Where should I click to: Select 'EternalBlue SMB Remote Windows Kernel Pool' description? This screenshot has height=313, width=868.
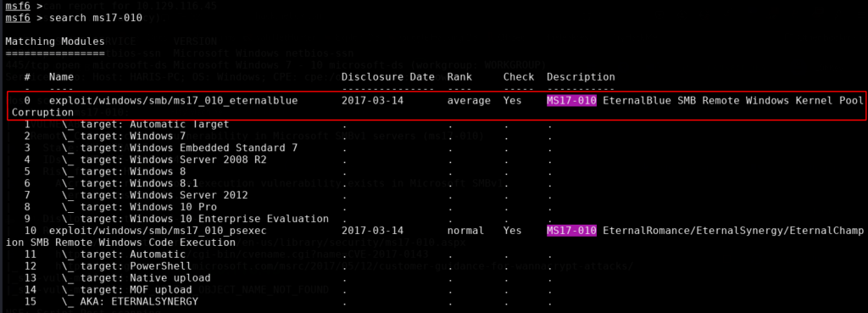point(733,101)
